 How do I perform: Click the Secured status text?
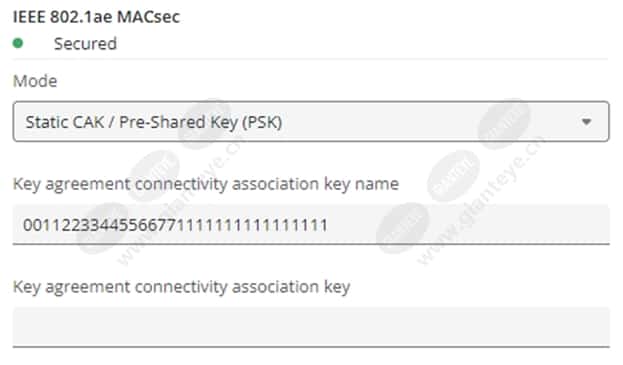85,43
